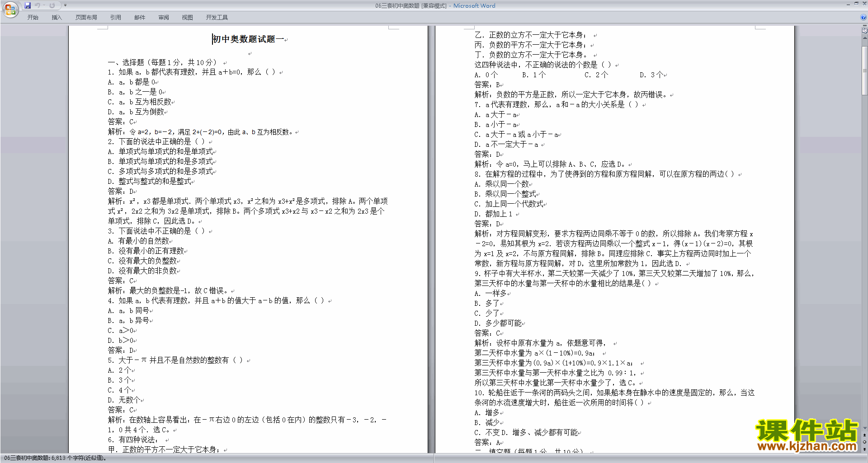Viewport: 868px width, 463px height.
Task: Click option A. 有最小的自然数
Action: coord(138,241)
